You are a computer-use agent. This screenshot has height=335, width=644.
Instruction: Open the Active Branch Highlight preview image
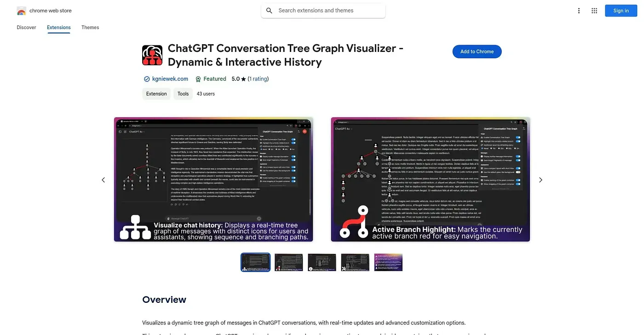431,179
